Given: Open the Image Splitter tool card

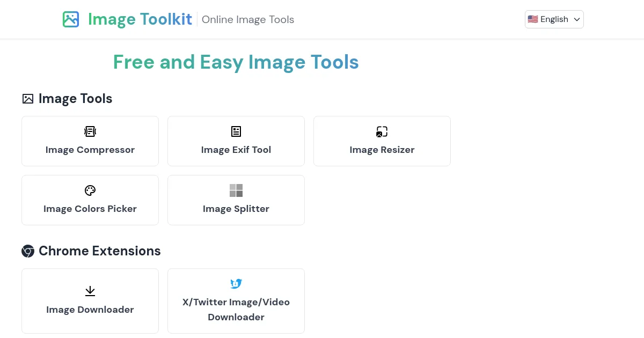Looking at the screenshot, I should [x=236, y=200].
